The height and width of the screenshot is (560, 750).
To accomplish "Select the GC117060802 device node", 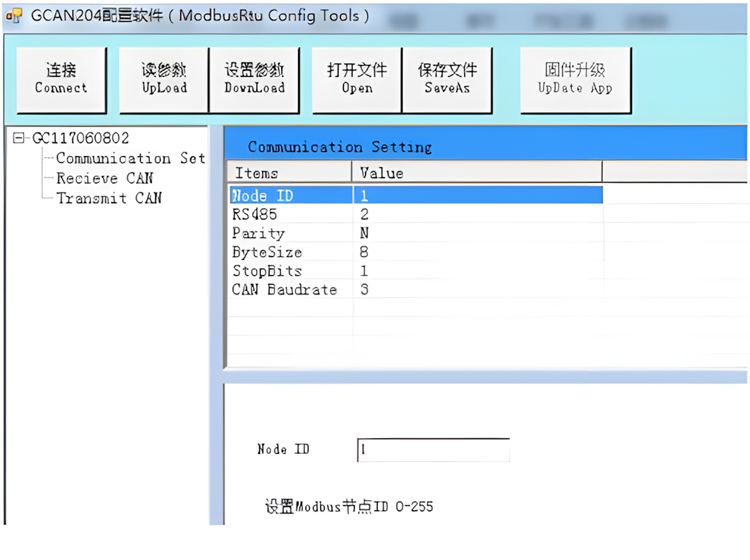I will point(80,138).
